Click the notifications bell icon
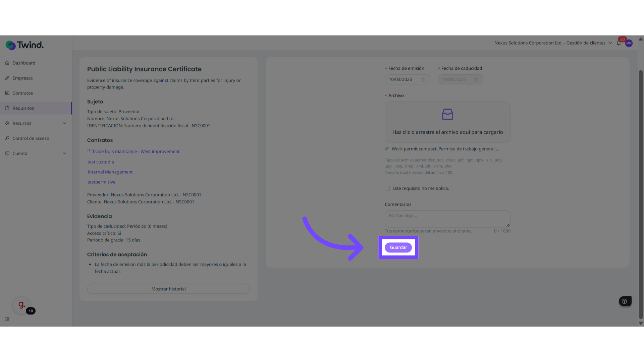This screenshot has width=644, height=362. (619, 43)
